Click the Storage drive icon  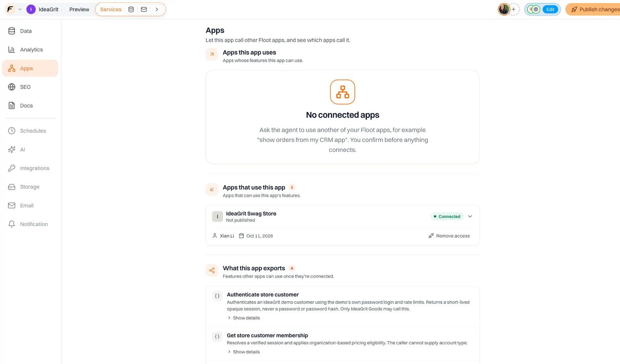click(x=12, y=187)
